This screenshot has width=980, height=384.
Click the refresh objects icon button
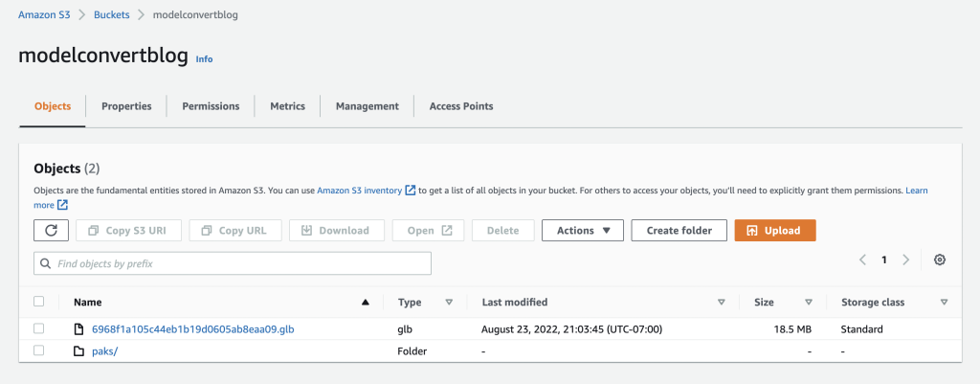pyautogui.click(x=52, y=230)
